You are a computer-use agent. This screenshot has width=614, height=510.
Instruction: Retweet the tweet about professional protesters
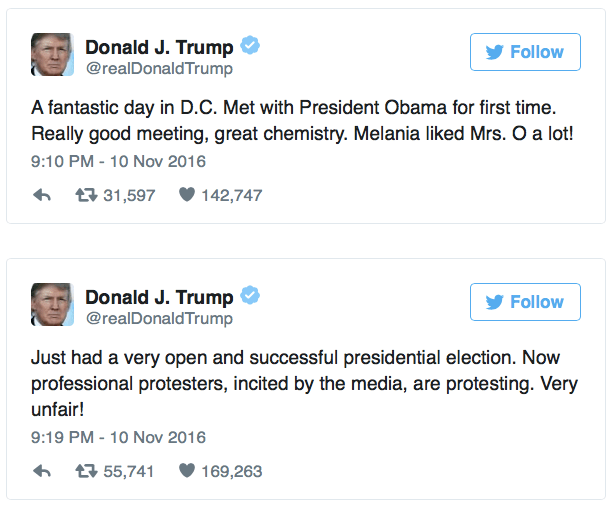(x=87, y=471)
